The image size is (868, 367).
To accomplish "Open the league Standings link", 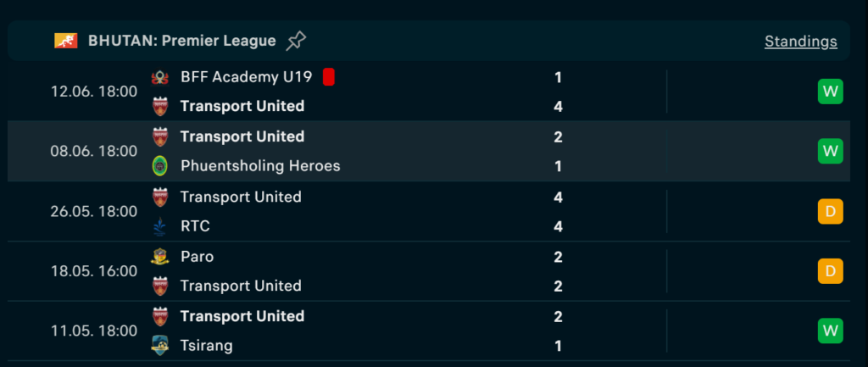I will pos(801,42).
